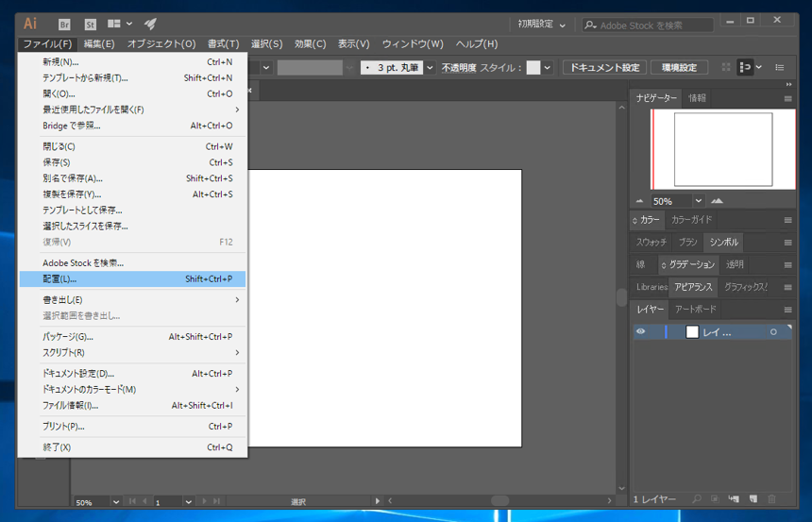The width and height of the screenshot is (812, 522).
Task: Click the Navigator preview thumbnail
Action: coord(723,149)
